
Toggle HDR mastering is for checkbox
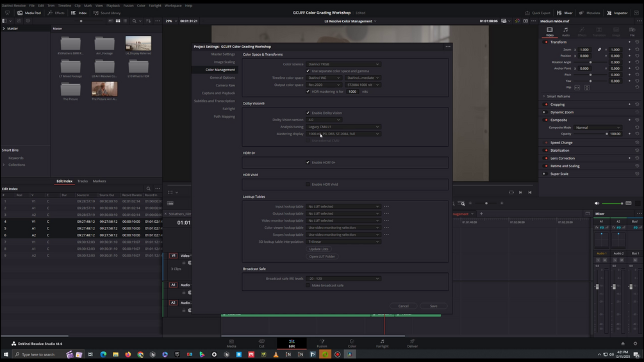(x=308, y=92)
